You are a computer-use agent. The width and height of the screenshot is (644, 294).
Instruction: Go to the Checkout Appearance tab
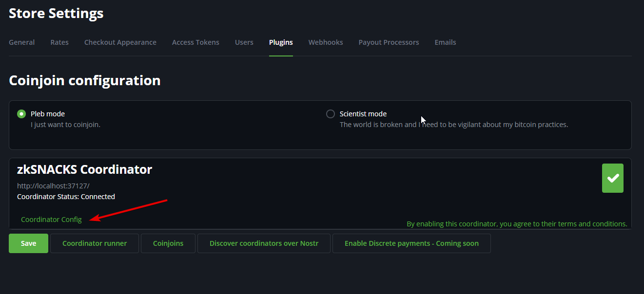[x=120, y=42]
